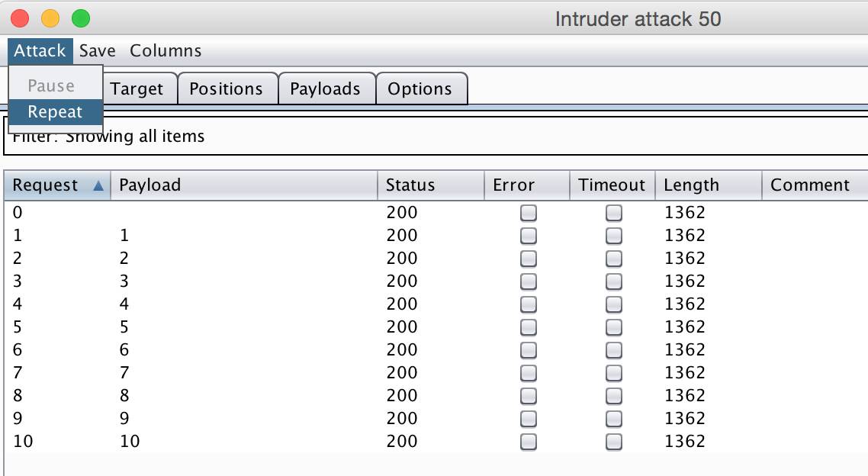This screenshot has width=868, height=476.
Task: Enable the Timeout checkbox for request 10
Action: coord(613,442)
